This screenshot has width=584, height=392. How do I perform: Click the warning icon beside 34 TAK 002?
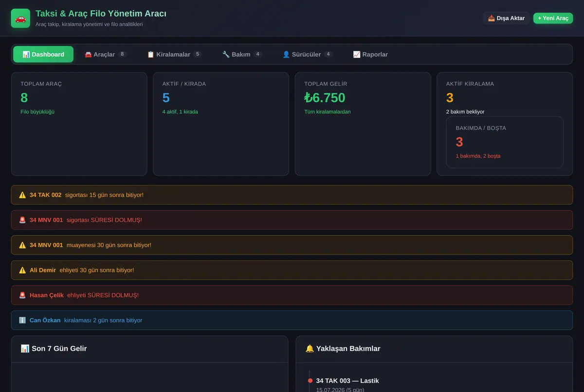pyautogui.click(x=22, y=195)
